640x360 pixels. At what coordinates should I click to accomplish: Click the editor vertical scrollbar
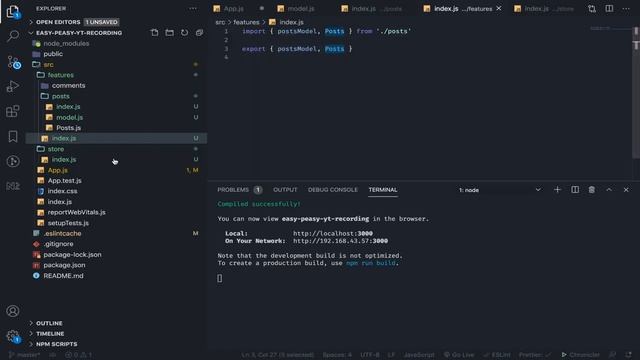point(636,93)
